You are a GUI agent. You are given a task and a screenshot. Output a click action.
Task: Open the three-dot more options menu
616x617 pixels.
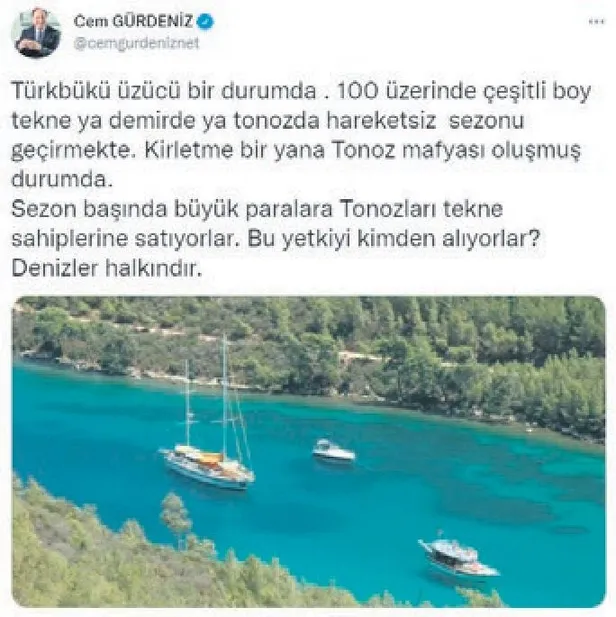pyautogui.click(x=596, y=22)
